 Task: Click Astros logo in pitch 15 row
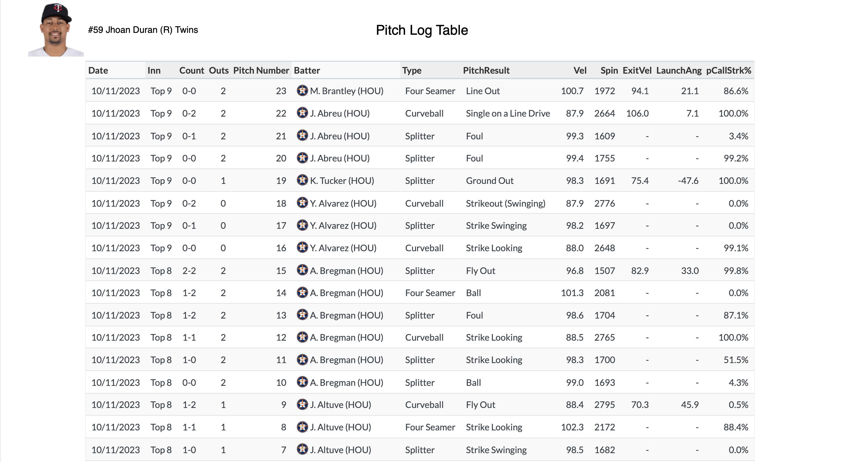click(x=302, y=270)
